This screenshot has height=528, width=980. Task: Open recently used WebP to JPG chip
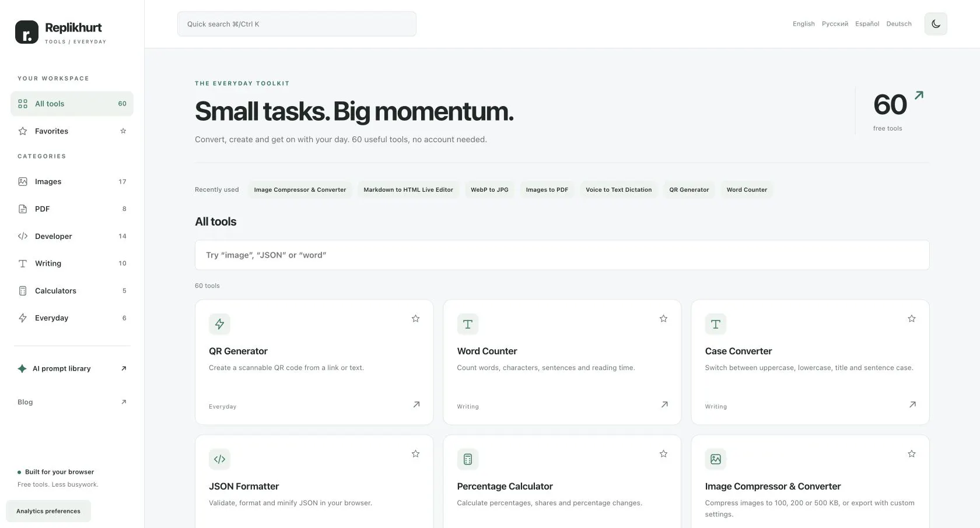click(x=489, y=190)
